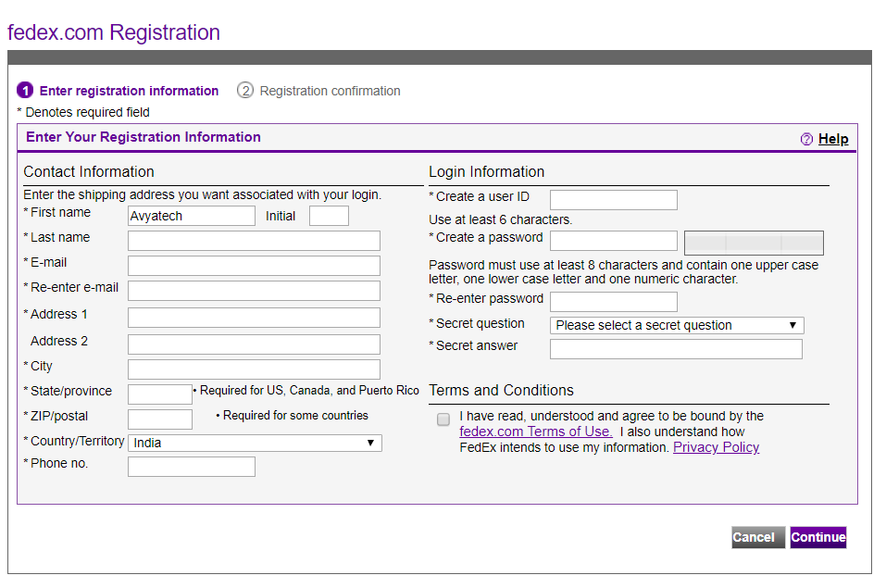This screenshot has width=886, height=588.
Task: Open the Secret question dropdown
Action: pos(677,326)
